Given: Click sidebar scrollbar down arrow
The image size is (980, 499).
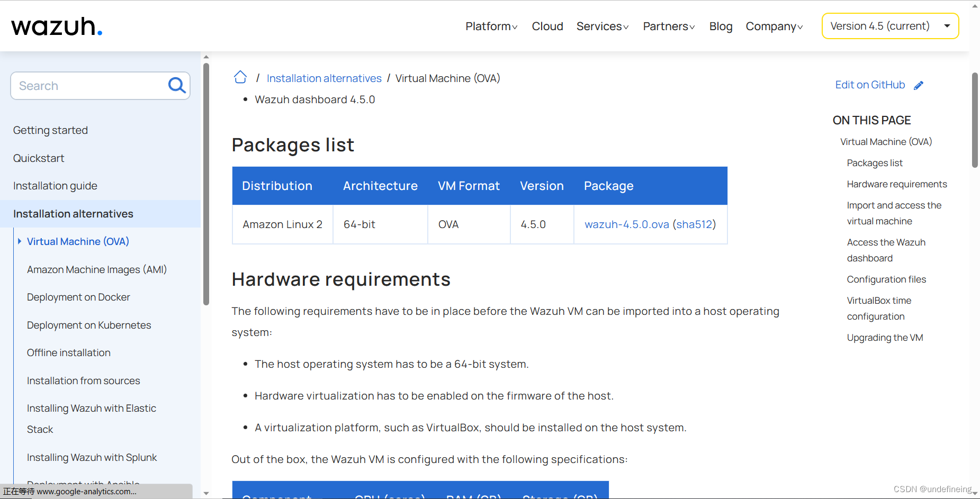Looking at the screenshot, I should 206,493.
